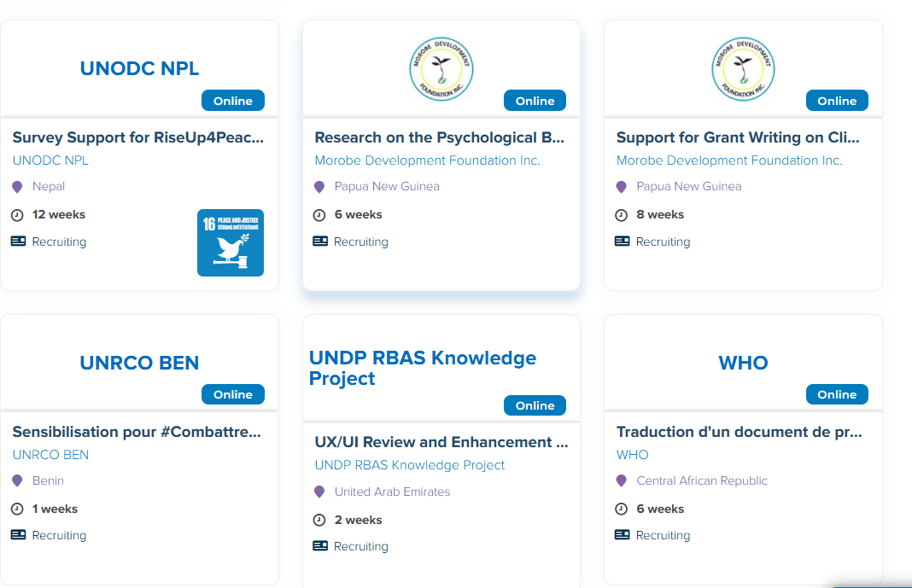Click the Online badge on the UNDP RBAS card
912x588 pixels.
(x=535, y=405)
